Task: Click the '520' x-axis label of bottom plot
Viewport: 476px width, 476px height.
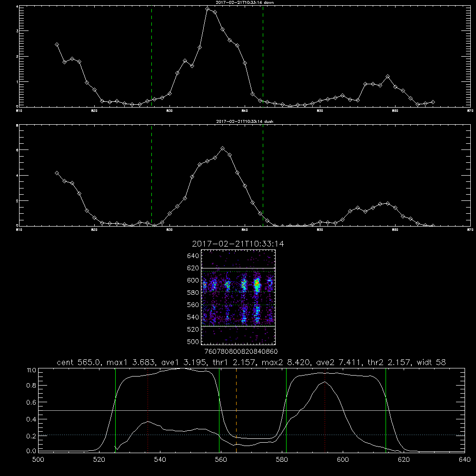Action: point(99,459)
